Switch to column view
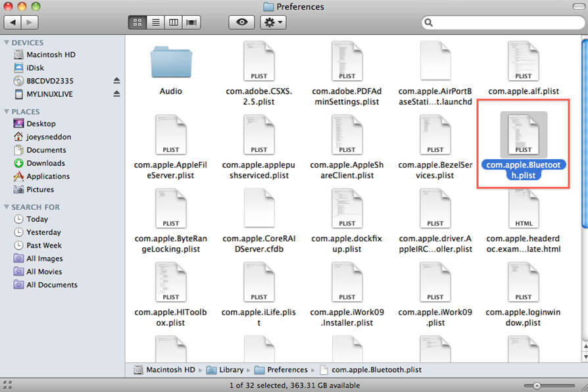 click(173, 22)
